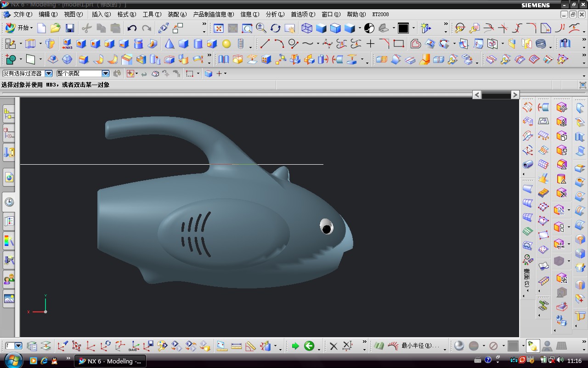Viewport: 588px width, 368px height.
Task: Click the Point plus-sign curve tool
Action: [x=370, y=44]
